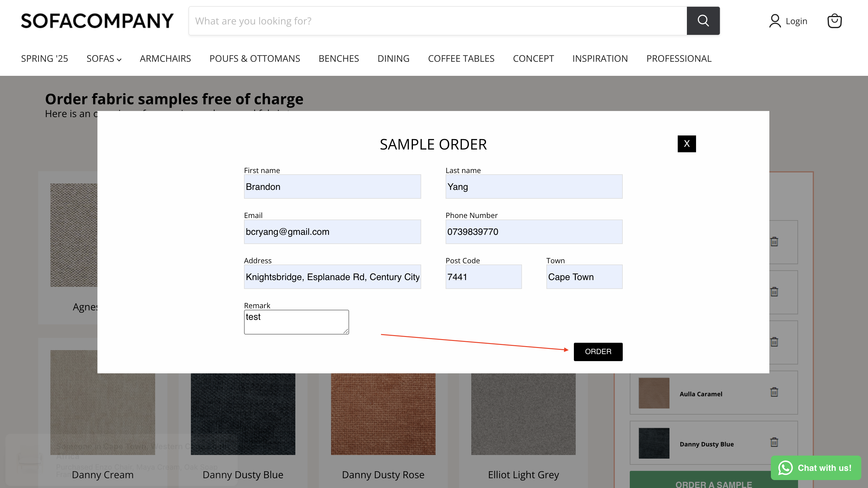The width and height of the screenshot is (868, 488).
Task: Open the ARMCHAIRS menu item
Action: (x=165, y=59)
